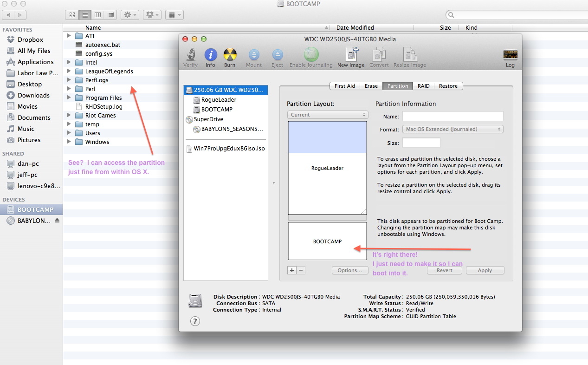Viewport: 588px width, 365px height.
Task: Open Format Mac OS Extended dropdown
Action: pyautogui.click(x=453, y=129)
